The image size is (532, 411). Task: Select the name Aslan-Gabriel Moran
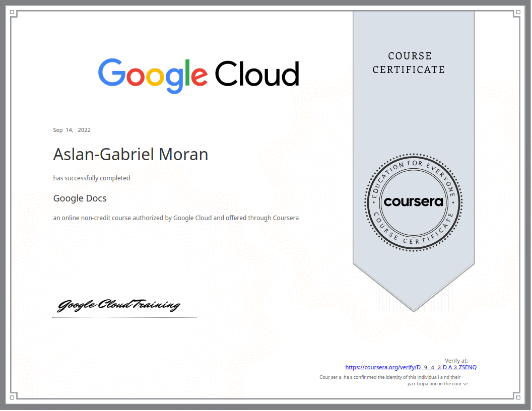pos(130,154)
